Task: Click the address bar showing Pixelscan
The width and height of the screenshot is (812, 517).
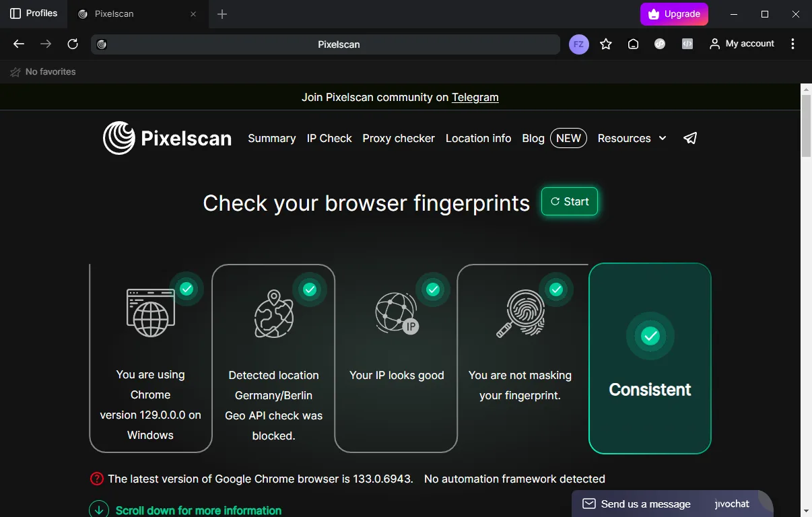Action: [326, 44]
